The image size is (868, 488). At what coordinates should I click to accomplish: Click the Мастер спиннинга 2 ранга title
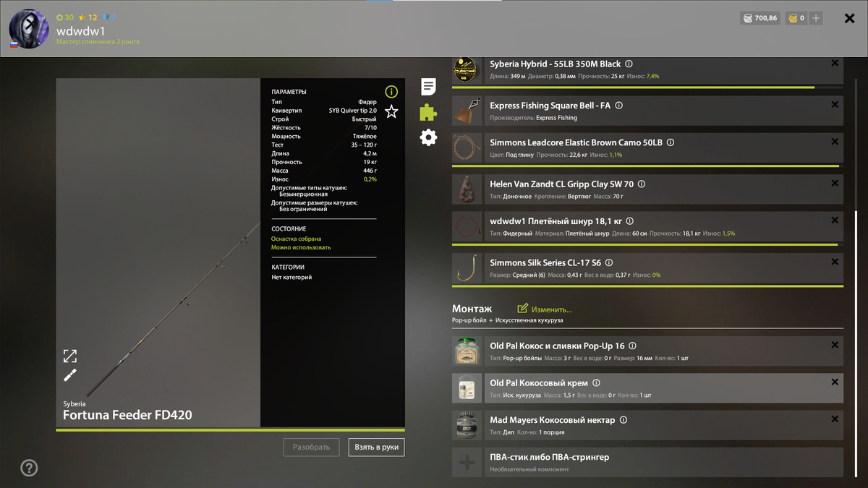98,42
